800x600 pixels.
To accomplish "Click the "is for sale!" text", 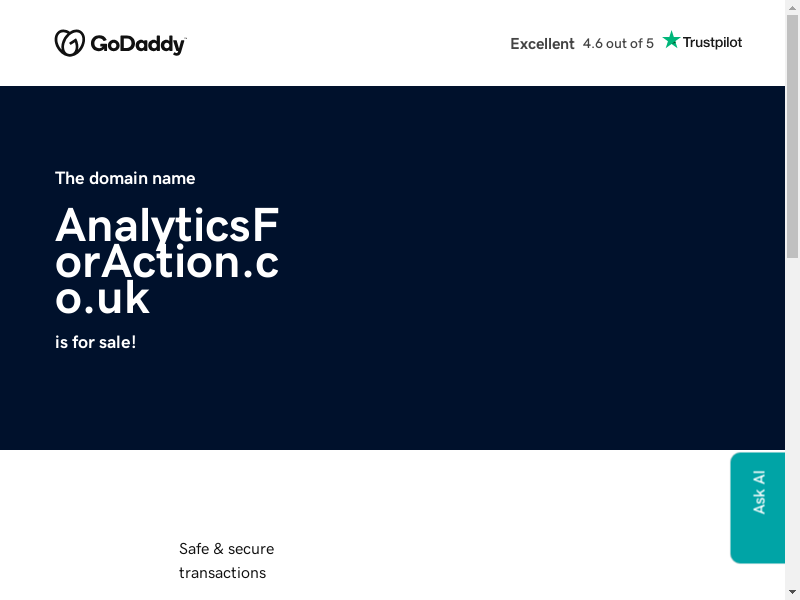I will (x=95, y=342).
